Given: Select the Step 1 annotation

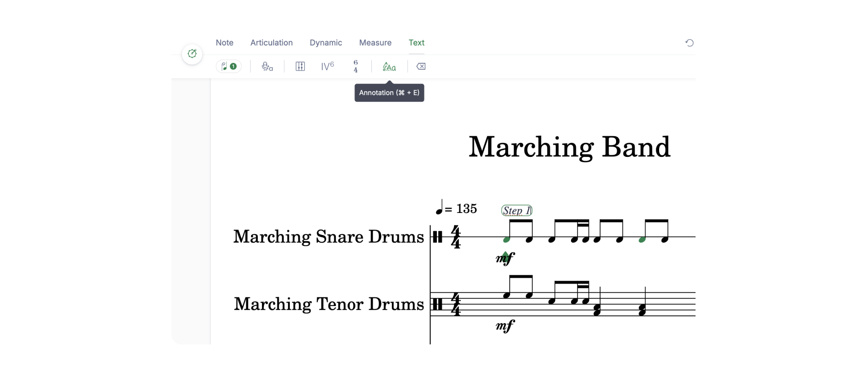Looking at the screenshot, I should (x=517, y=211).
